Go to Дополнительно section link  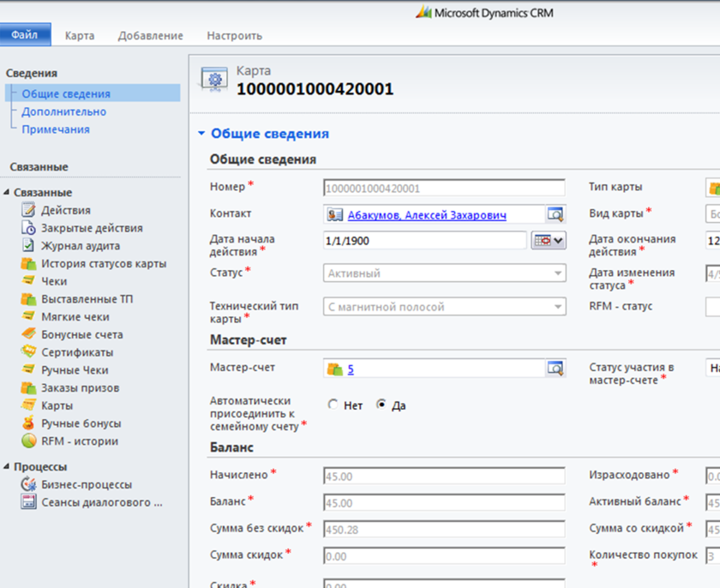[x=64, y=111]
